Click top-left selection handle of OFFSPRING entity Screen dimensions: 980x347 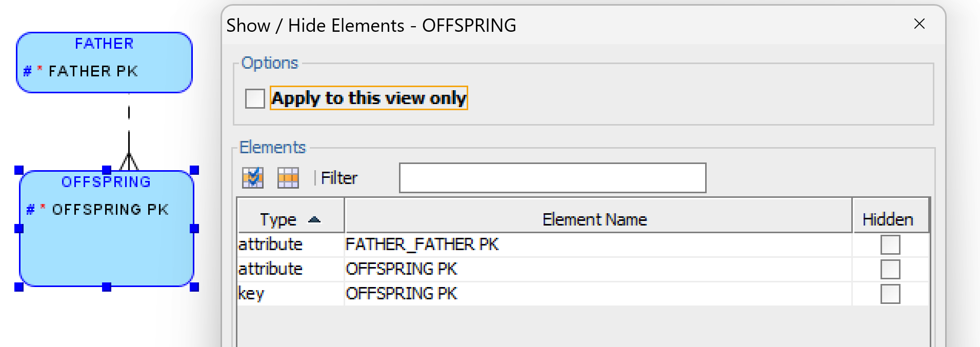tap(19, 170)
